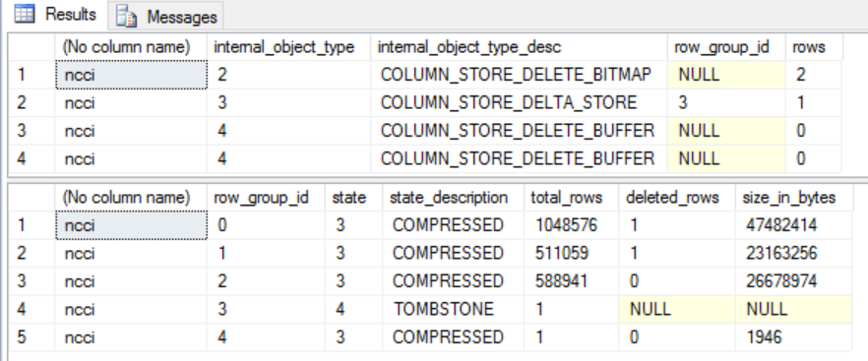Select the internal_object_type column header

point(288,47)
